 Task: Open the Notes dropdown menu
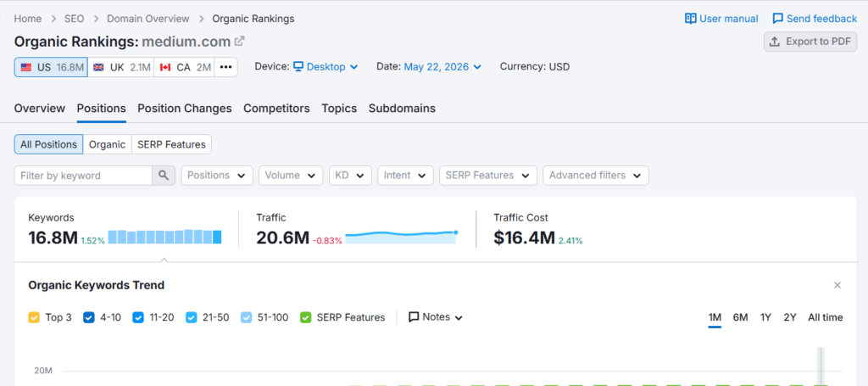tap(436, 317)
